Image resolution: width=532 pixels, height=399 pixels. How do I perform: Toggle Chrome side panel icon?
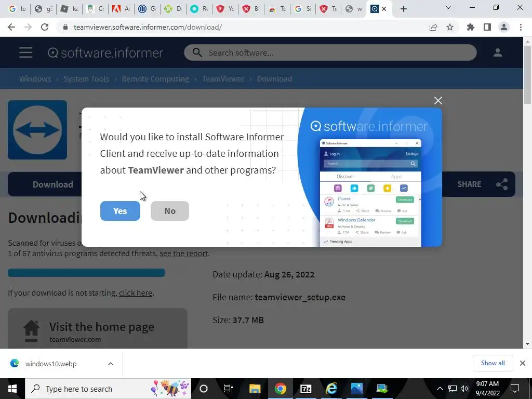coord(487,27)
